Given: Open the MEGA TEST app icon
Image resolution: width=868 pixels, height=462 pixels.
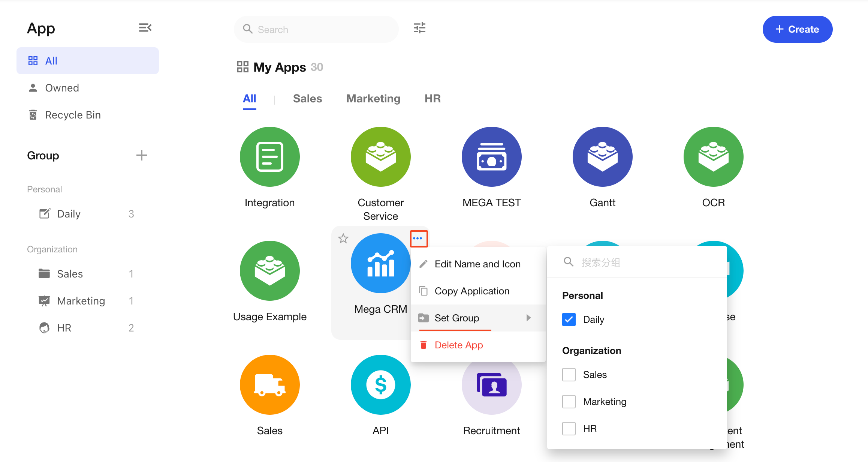Looking at the screenshot, I should pos(491,157).
